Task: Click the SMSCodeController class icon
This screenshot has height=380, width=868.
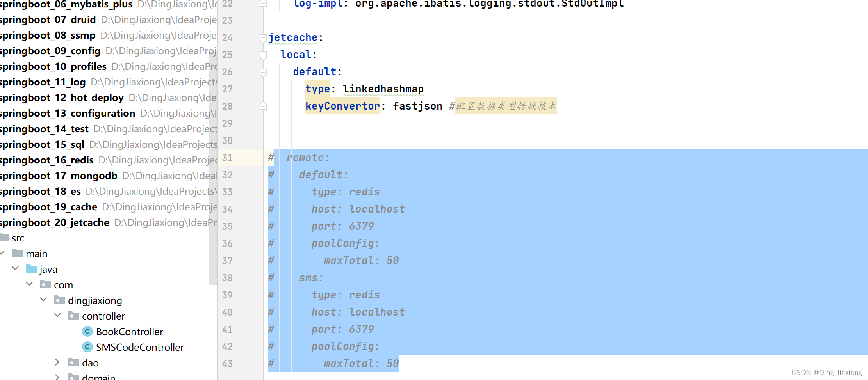Action: coord(87,347)
